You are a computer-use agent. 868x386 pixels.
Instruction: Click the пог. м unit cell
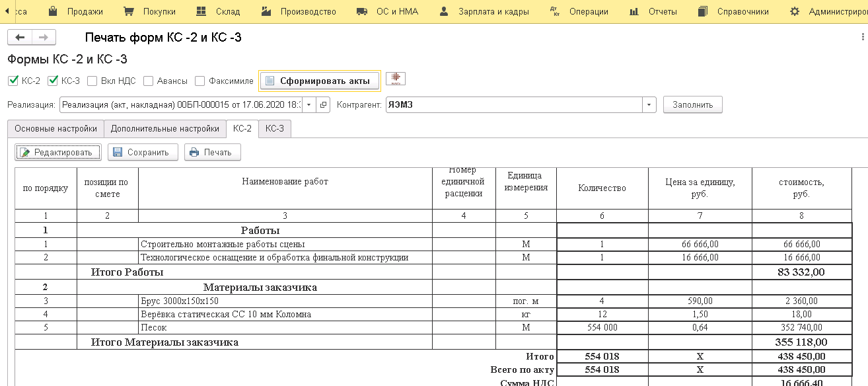pos(526,301)
